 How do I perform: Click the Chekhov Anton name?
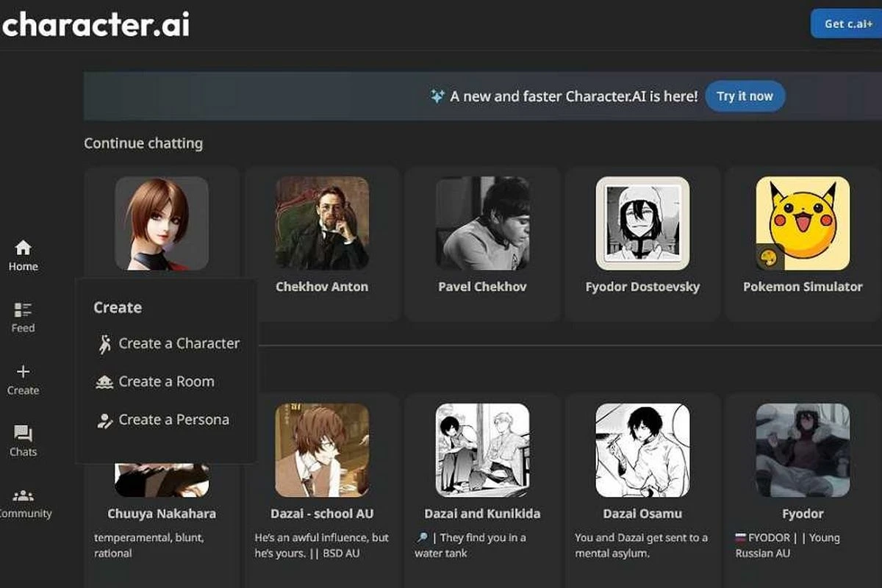(x=322, y=287)
